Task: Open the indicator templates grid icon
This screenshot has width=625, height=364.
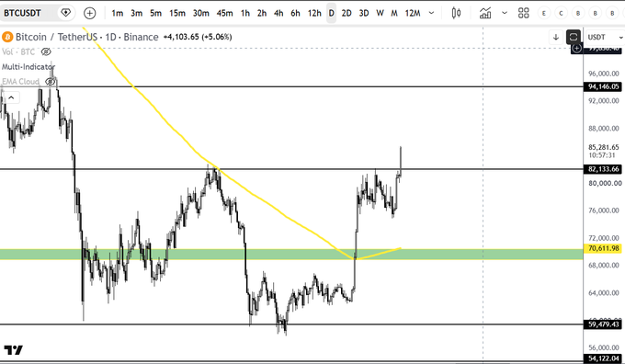Action: [x=523, y=13]
